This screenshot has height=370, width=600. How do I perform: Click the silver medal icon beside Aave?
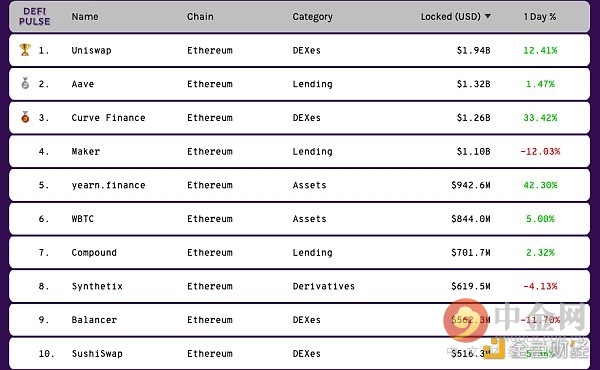(25, 83)
